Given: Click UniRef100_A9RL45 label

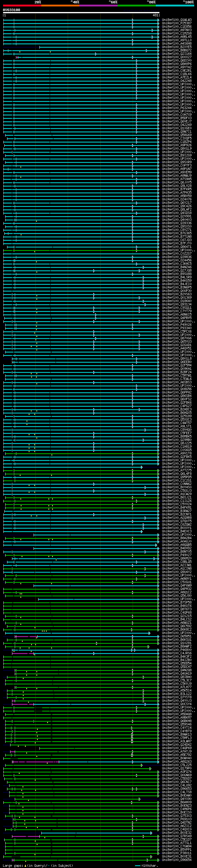Looking at the screenshot, I should (x=176, y=37).
